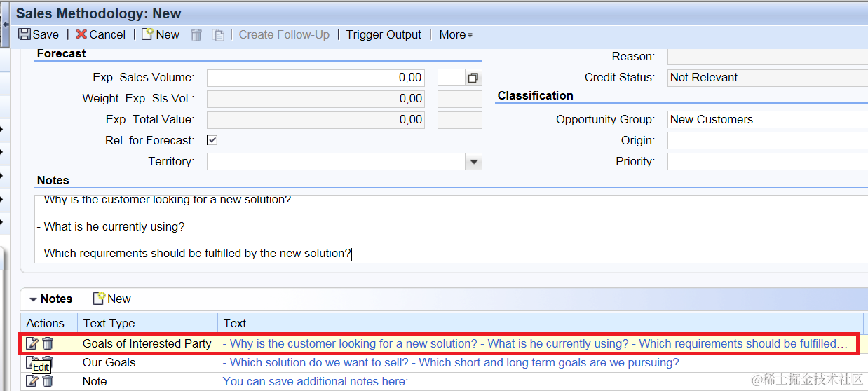This screenshot has width=868, height=391.
Task: Click into the Exp. Sales Volume field
Action: [x=316, y=78]
